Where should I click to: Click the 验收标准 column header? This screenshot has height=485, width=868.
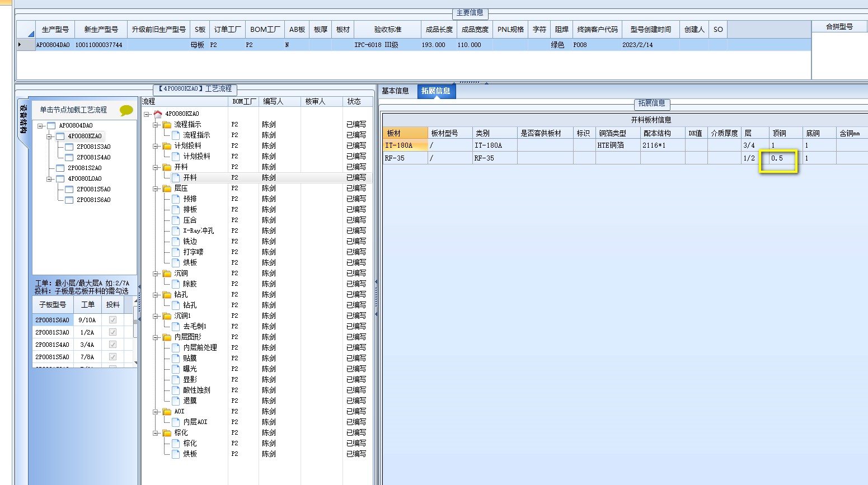(x=388, y=30)
